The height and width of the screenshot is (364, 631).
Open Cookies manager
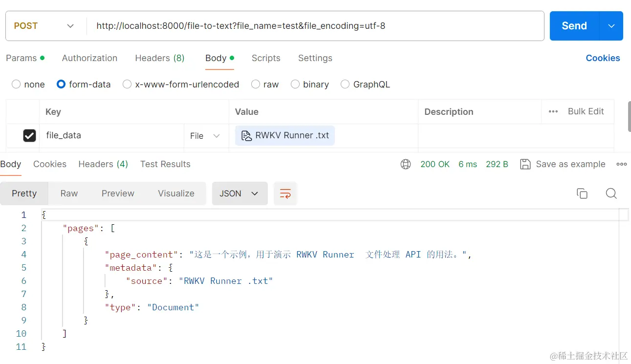coord(603,58)
